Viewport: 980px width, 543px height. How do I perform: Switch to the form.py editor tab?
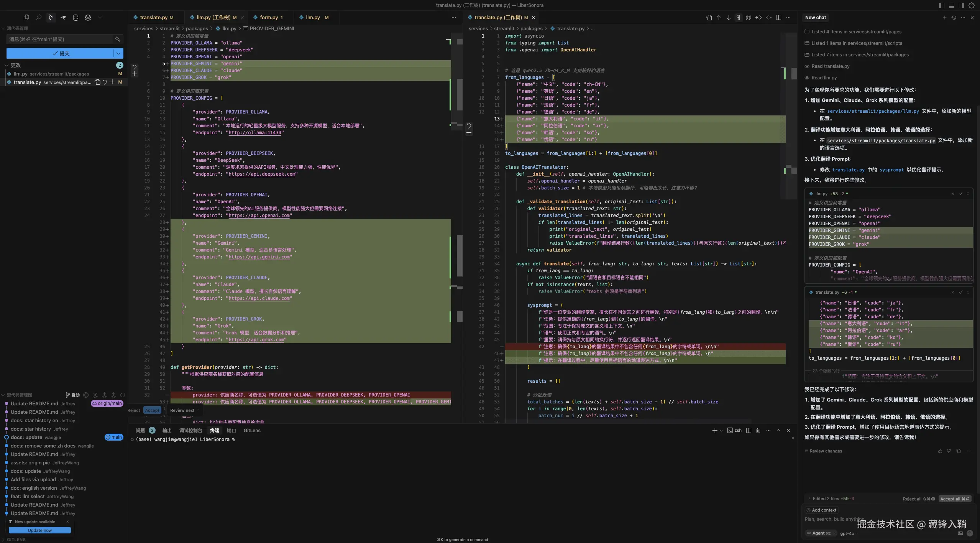tap(269, 18)
